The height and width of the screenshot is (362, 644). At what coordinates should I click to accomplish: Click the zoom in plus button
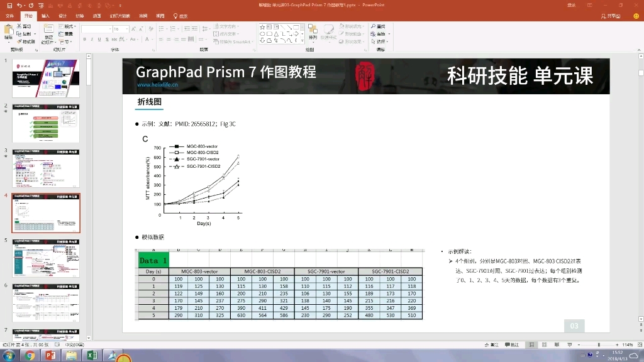click(617, 345)
